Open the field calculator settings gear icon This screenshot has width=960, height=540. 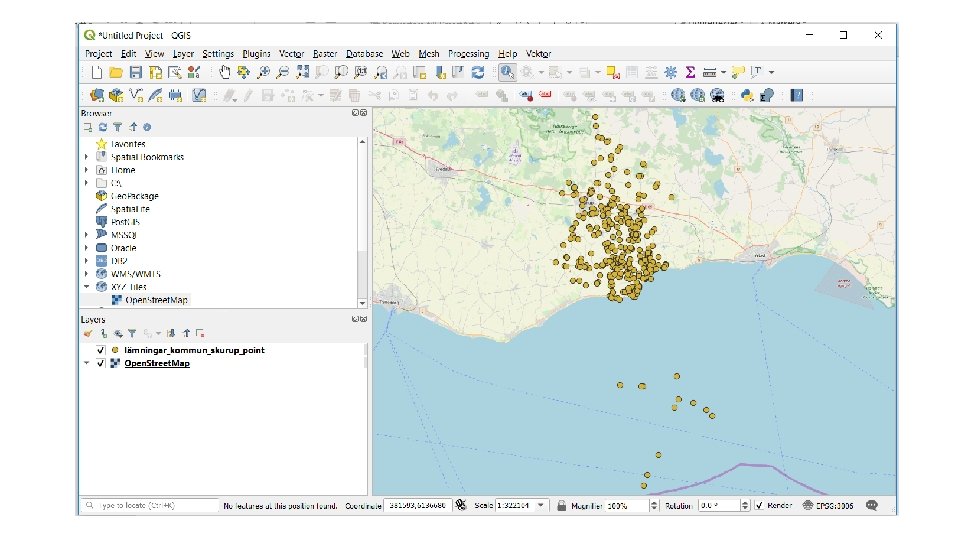(x=670, y=72)
